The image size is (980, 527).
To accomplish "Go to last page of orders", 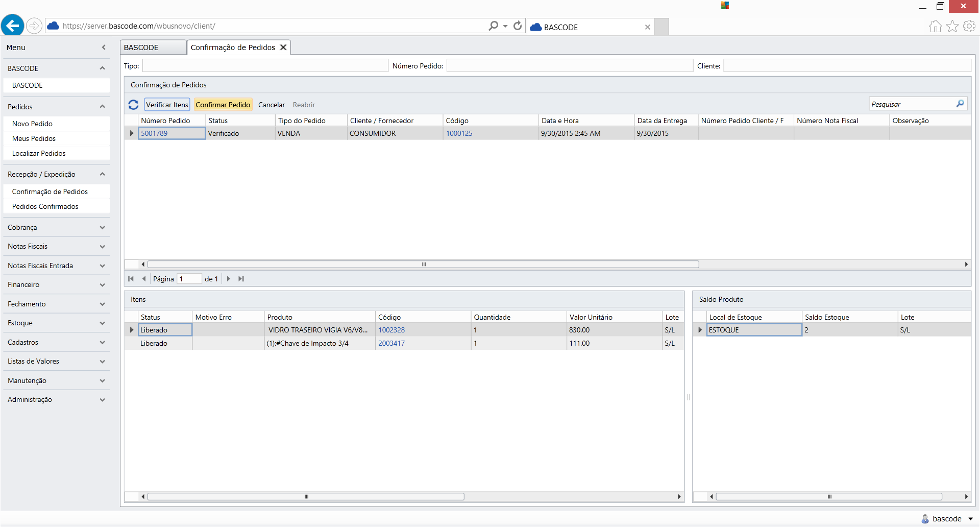I will pos(241,279).
